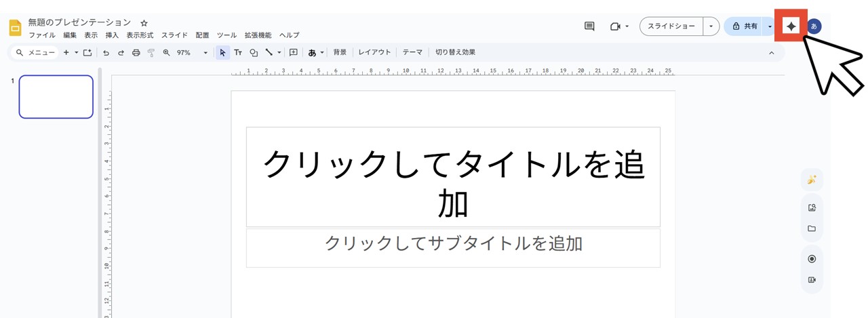Click the new slide from template icon
The height and width of the screenshot is (318, 868).
(87, 52)
